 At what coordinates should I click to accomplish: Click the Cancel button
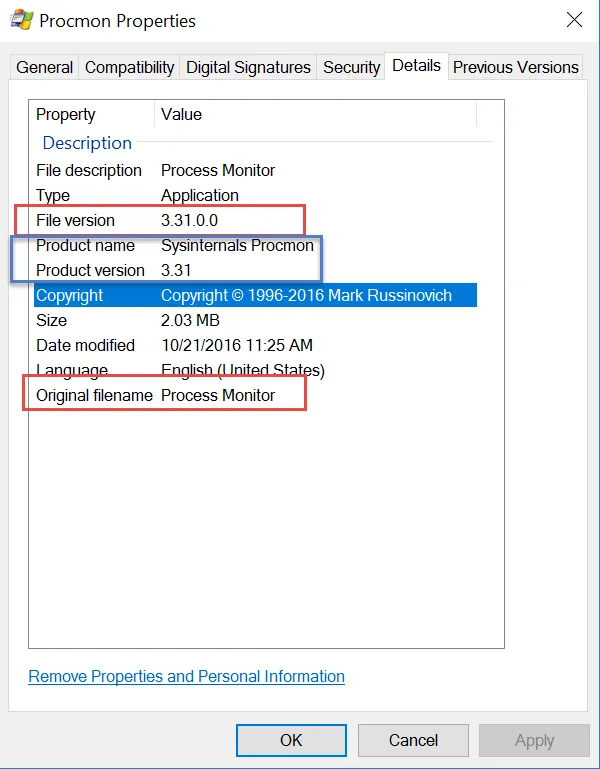pos(413,740)
